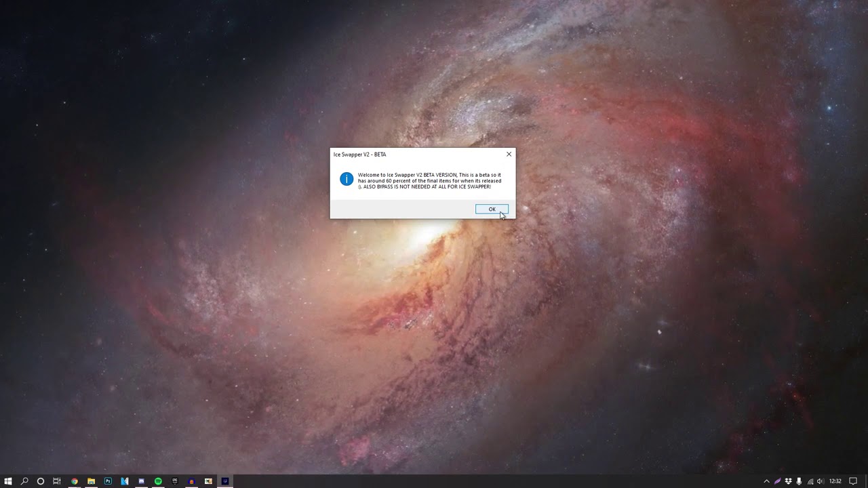Viewport: 868px width, 488px height.
Task: Open taskbar search magnifier
Action: pos(24,481)
